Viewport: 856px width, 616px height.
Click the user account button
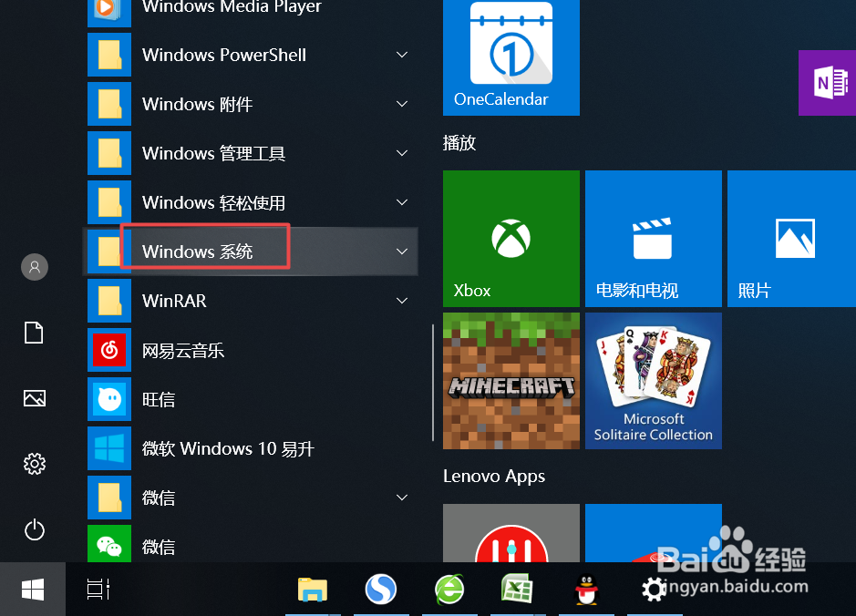point(34,267)
